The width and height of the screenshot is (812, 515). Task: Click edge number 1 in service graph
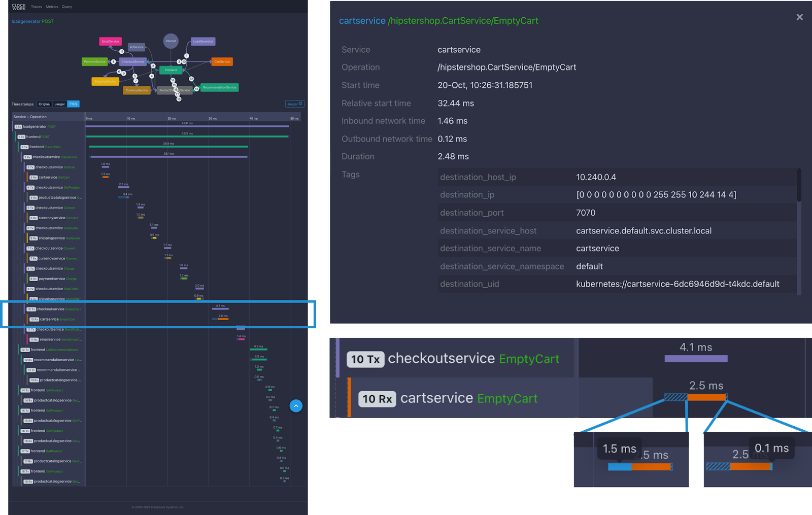pos(187,56)
